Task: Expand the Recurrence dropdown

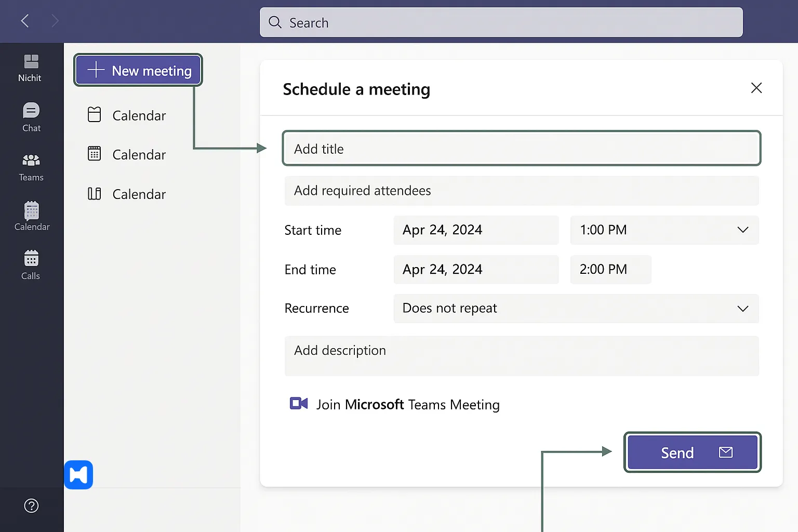Action: (743, 308)
